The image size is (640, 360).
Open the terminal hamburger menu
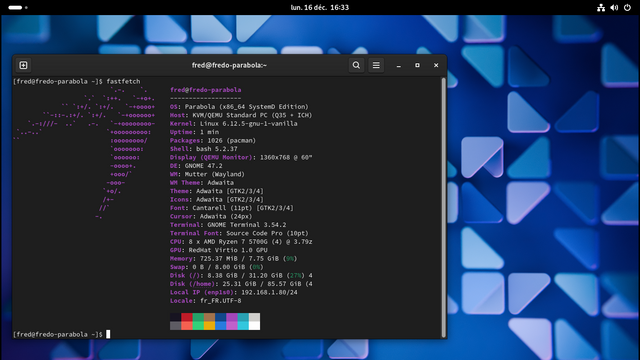(x=376, y=65)
